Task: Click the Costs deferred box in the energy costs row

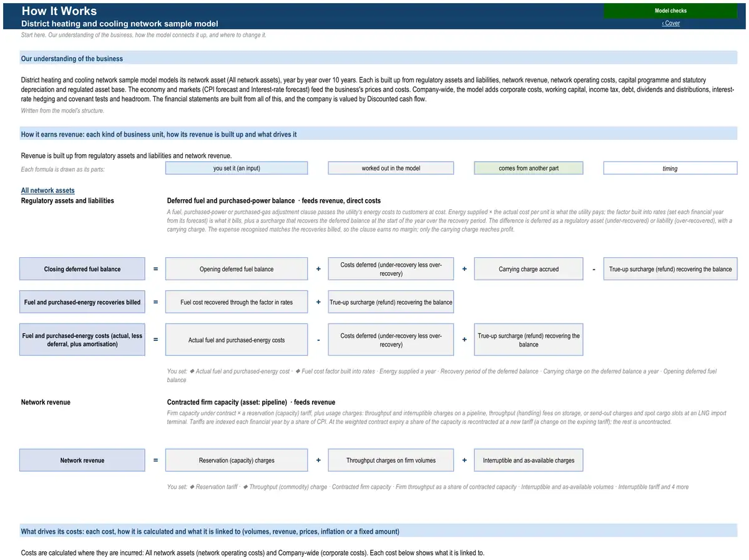Action: click(x=391, y=340)
